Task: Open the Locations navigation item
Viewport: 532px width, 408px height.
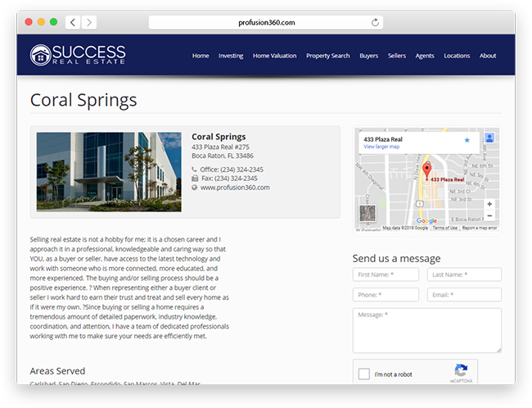Action: pos(457,56)
